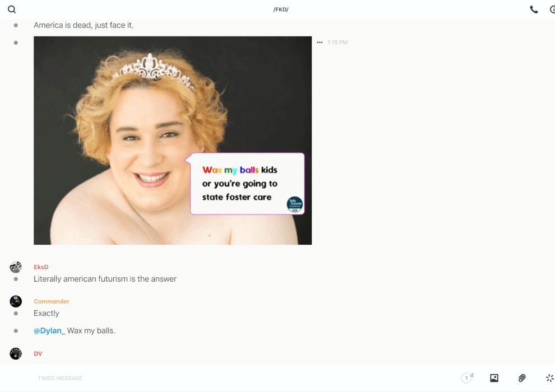The width and height of the screenshot is (555, 392).
Task: Open the tiara portrait image in chat
Action: (x=173, y=140)
